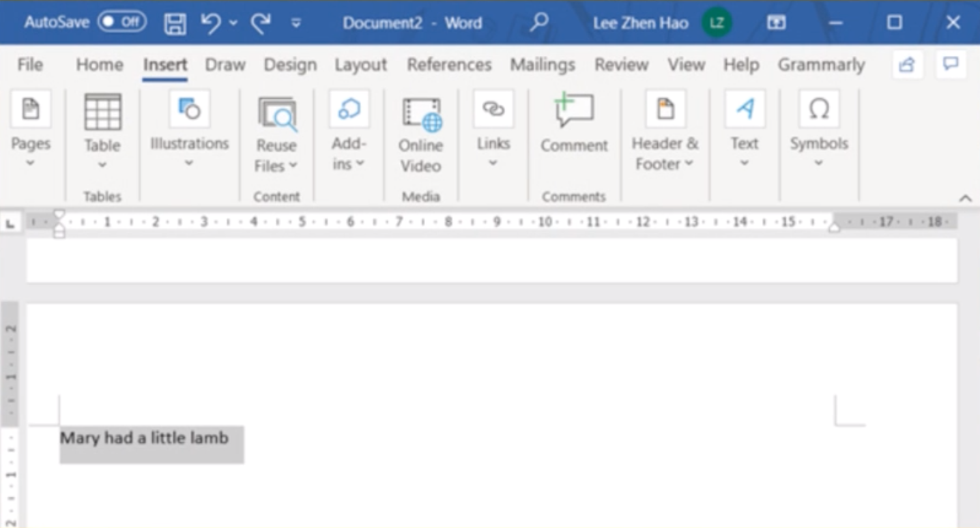Click the Text group icon
The image size is (980, 528).
[x=745, y=109]
